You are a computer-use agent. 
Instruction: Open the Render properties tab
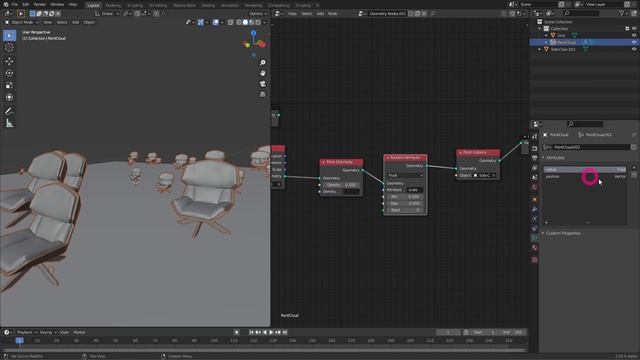(535, 148)
